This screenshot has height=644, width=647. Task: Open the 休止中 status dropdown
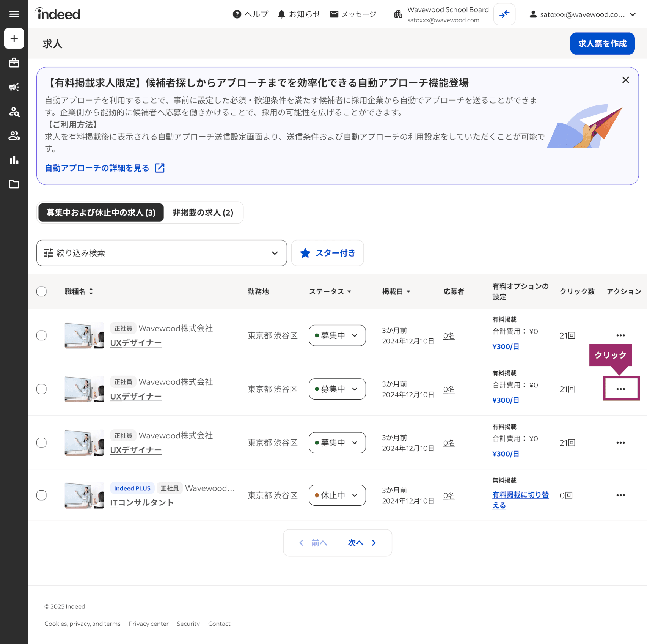pyautogui.click(x=337, y=495)
